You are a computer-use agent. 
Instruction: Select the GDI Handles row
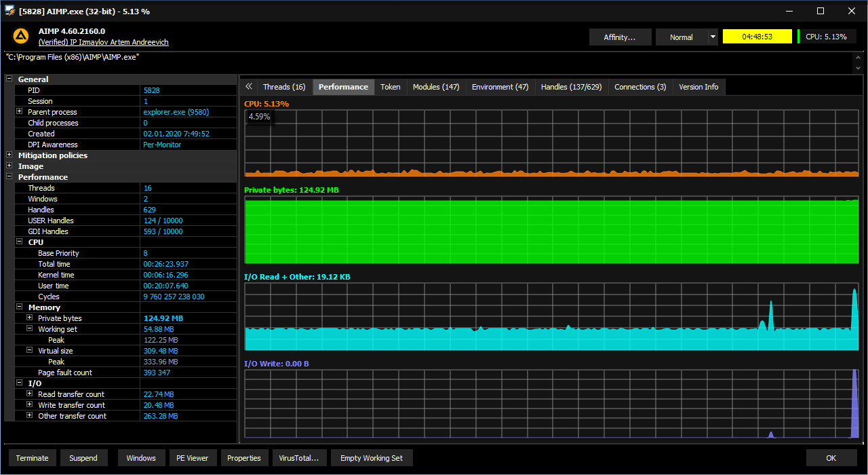tap(126, 231)
